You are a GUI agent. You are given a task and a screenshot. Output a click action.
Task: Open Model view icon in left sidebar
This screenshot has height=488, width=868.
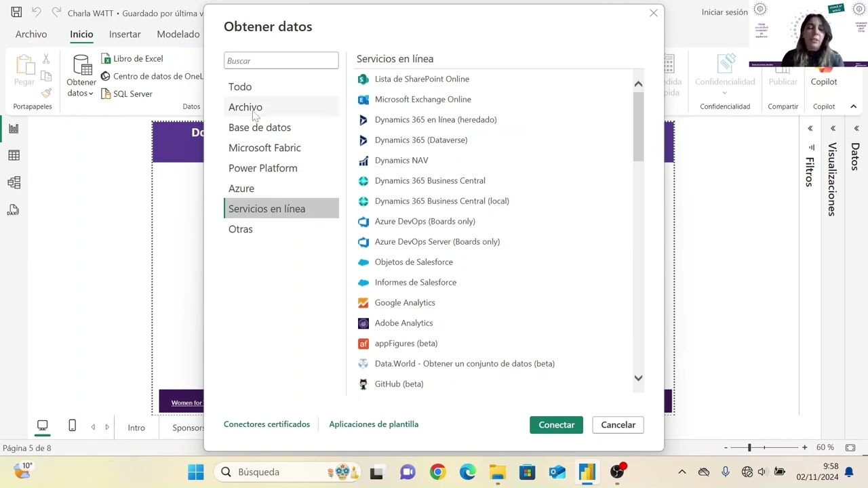click(x=14, y=182)
